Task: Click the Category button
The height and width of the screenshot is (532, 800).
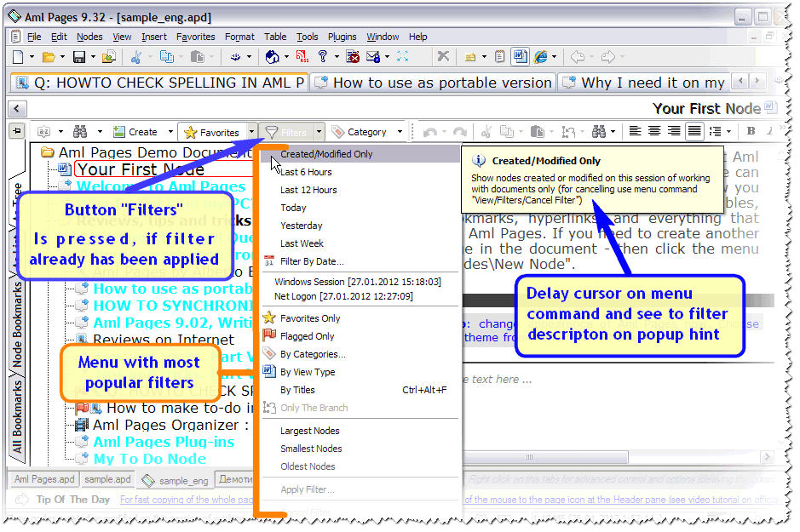Action: click(x=360, y=132)
